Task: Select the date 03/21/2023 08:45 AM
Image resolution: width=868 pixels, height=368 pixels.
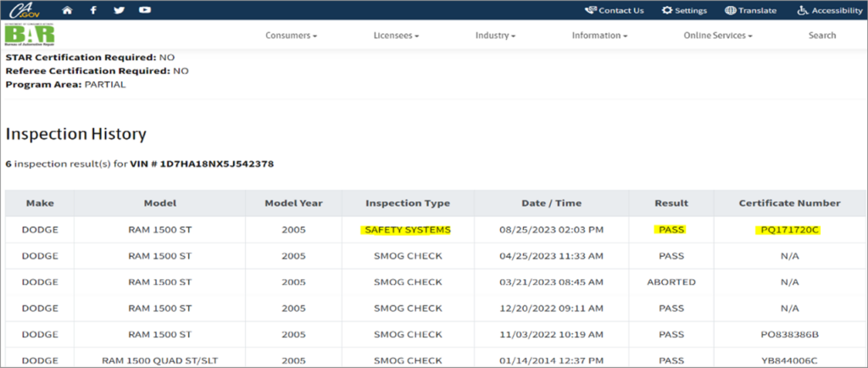Action: 551,282
